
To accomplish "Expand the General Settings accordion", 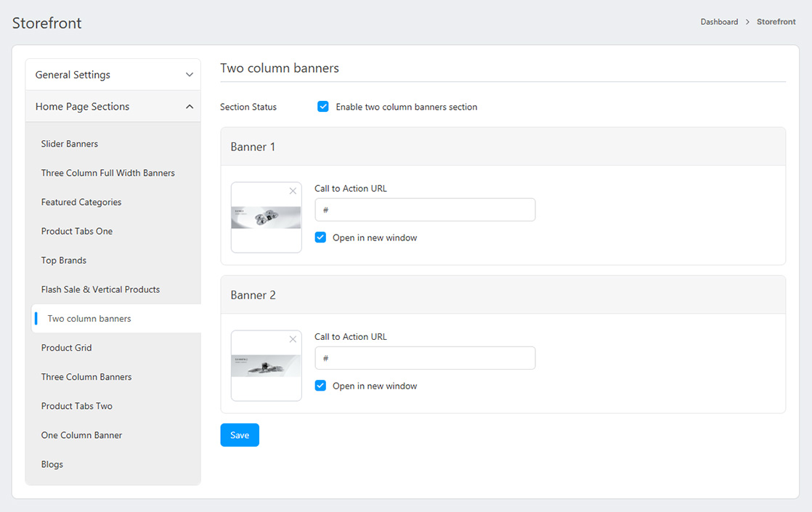I will coord(113,75).
